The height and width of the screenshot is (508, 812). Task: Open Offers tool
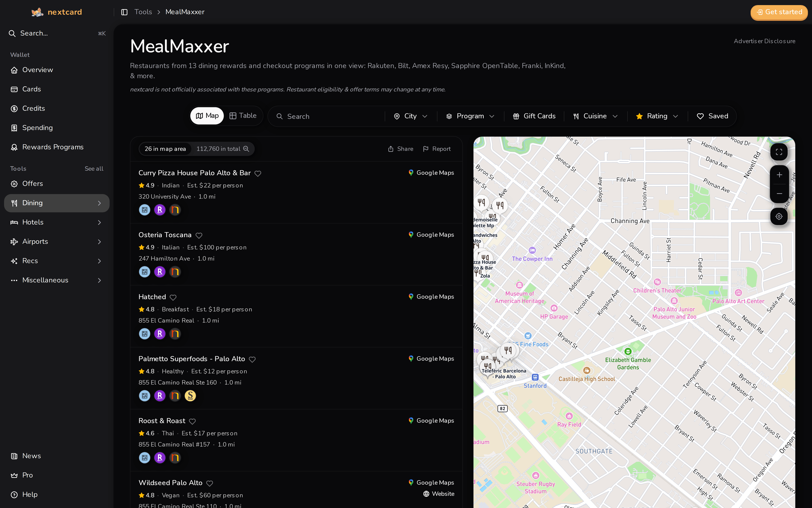[57, 184]
